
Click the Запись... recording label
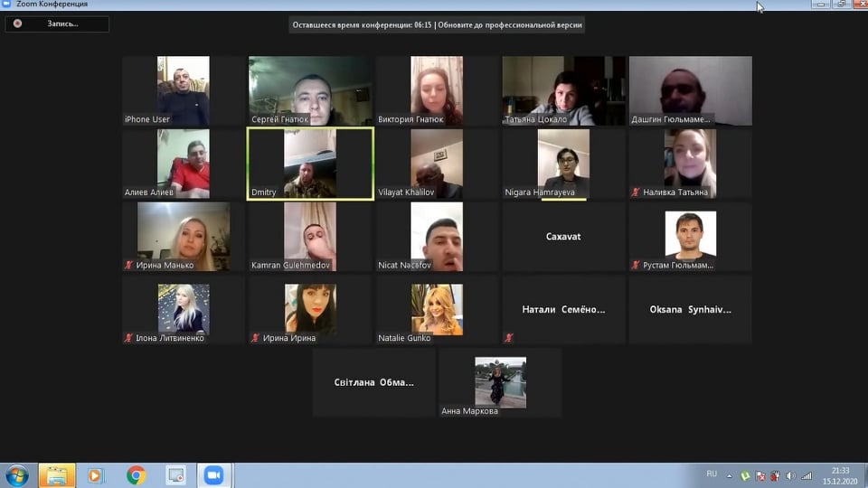click(x=63, y=23)
